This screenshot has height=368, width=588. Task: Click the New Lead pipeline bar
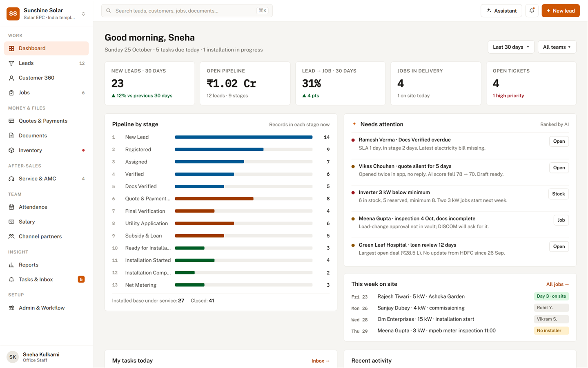coord(244,137)
